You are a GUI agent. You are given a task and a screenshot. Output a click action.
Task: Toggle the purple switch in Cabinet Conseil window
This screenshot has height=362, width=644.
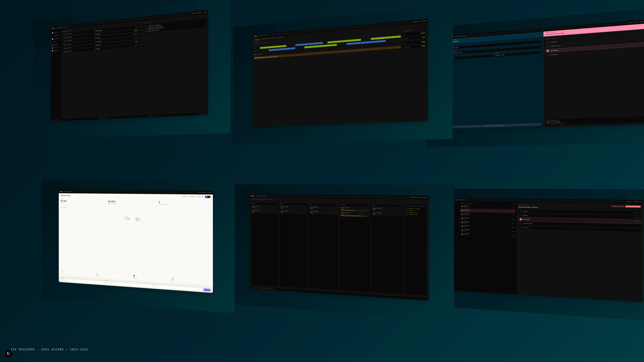(208, 197)
